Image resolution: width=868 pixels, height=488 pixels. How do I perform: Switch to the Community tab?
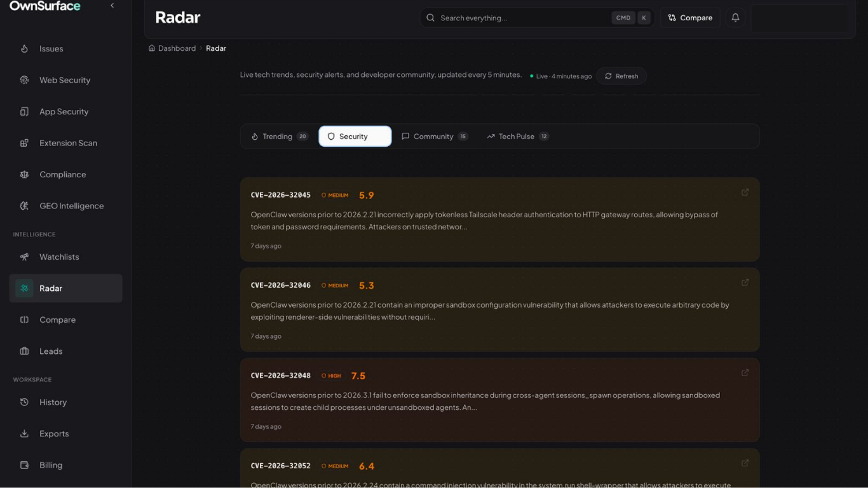click(435, 137)
